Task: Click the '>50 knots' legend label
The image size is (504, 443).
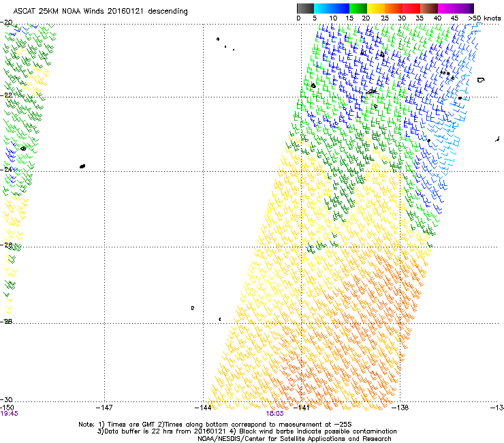Action: tap(484, 18)
